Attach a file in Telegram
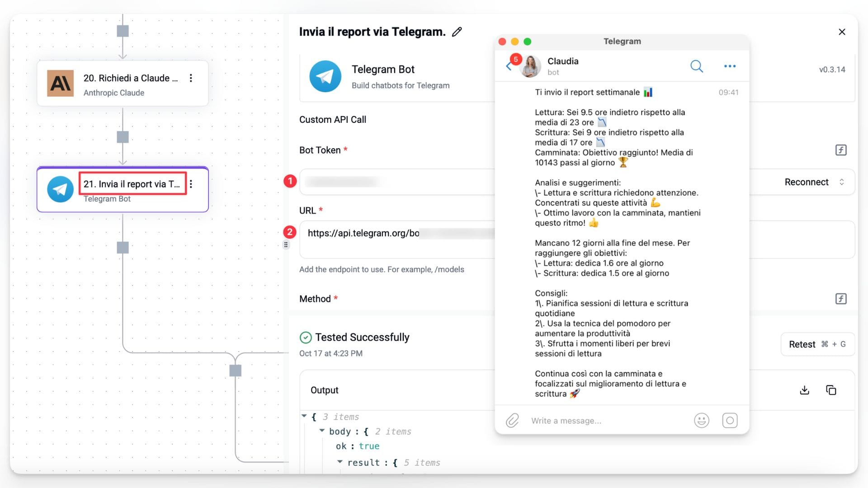The height and width of the screenshot is (488, 868). click(x=512, y=421)
